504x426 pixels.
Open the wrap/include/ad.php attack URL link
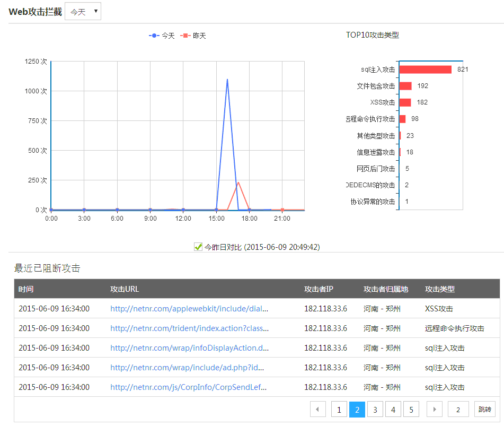point(187,367)
